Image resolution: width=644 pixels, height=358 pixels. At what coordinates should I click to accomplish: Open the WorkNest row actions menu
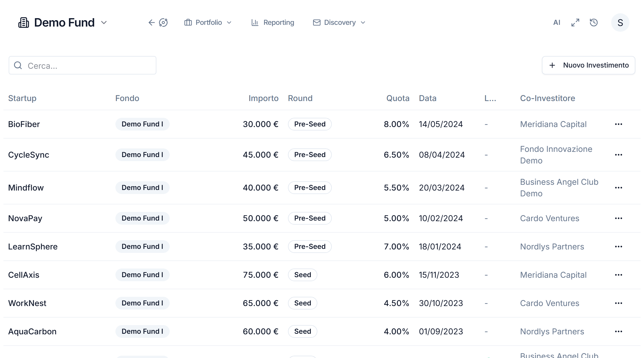(618, 303)
